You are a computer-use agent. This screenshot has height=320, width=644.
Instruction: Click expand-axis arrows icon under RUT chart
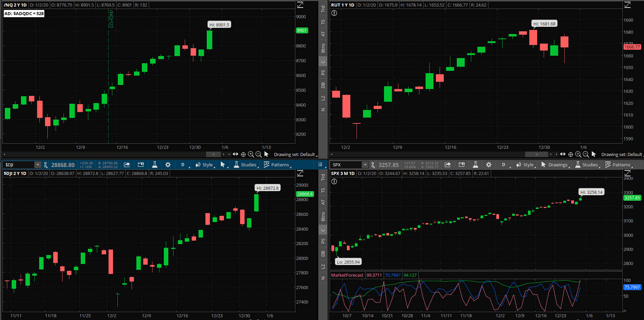[563, 154]
